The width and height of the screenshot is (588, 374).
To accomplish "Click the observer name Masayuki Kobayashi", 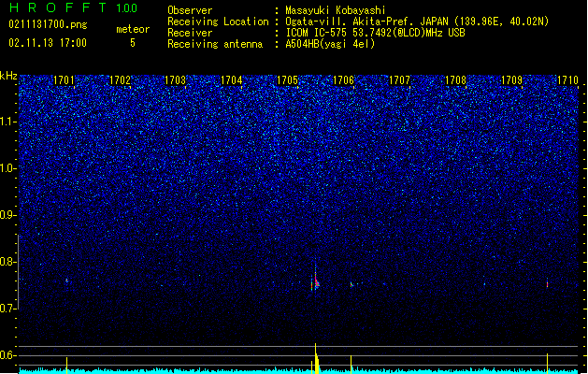I will [x=336, y=10].
